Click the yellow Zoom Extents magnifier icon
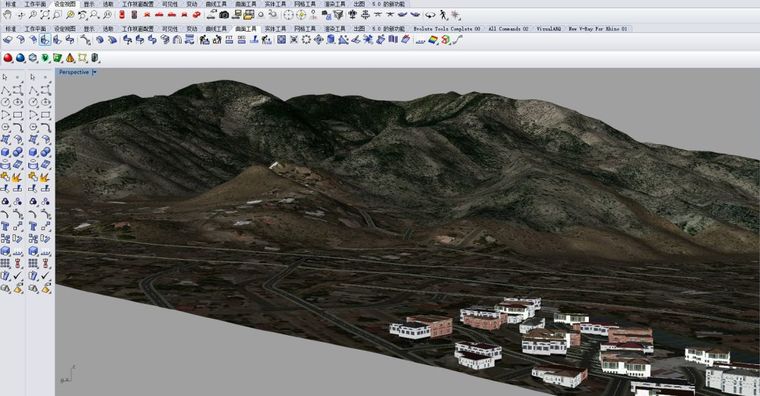The width and height of the screenshot is (760, 396). click(70, 15)
